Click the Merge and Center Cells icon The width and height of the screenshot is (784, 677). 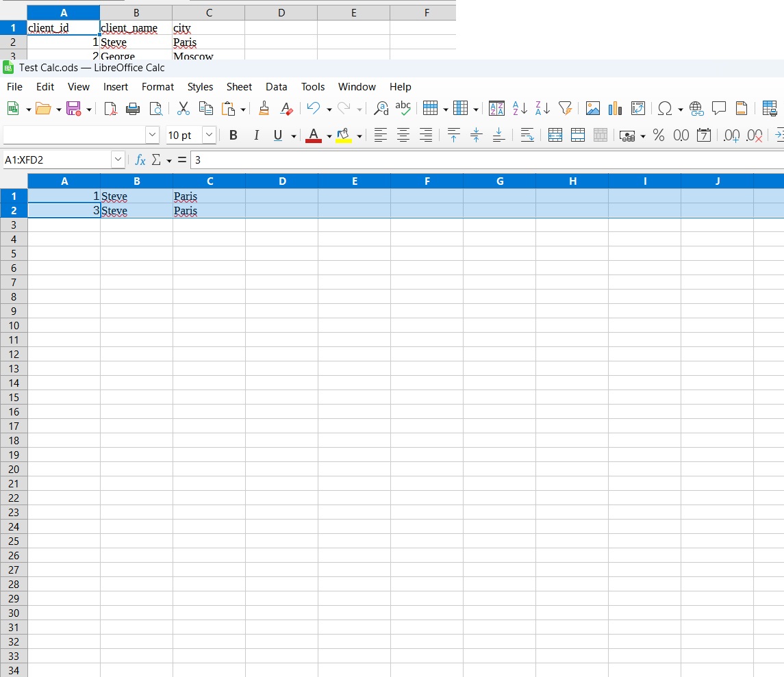tap(555, 136)
